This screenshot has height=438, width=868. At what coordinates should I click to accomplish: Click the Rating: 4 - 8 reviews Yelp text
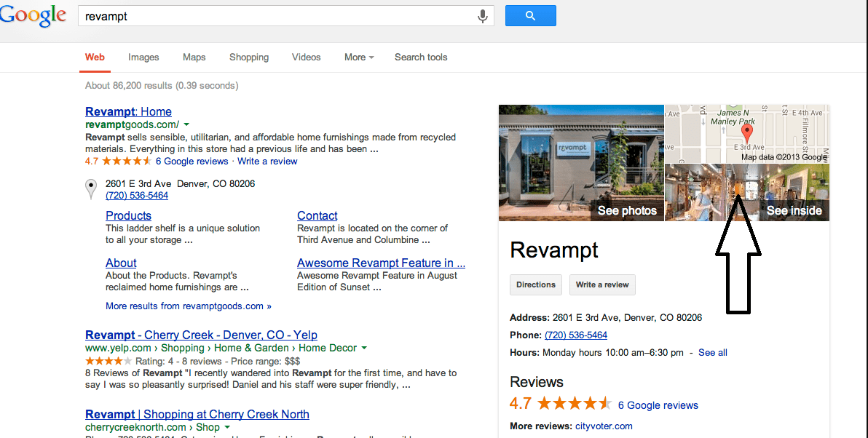[x=178, y=361]
